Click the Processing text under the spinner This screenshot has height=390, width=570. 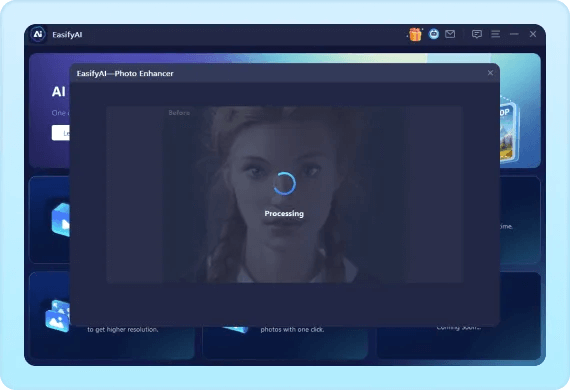[x=284, y=214]
